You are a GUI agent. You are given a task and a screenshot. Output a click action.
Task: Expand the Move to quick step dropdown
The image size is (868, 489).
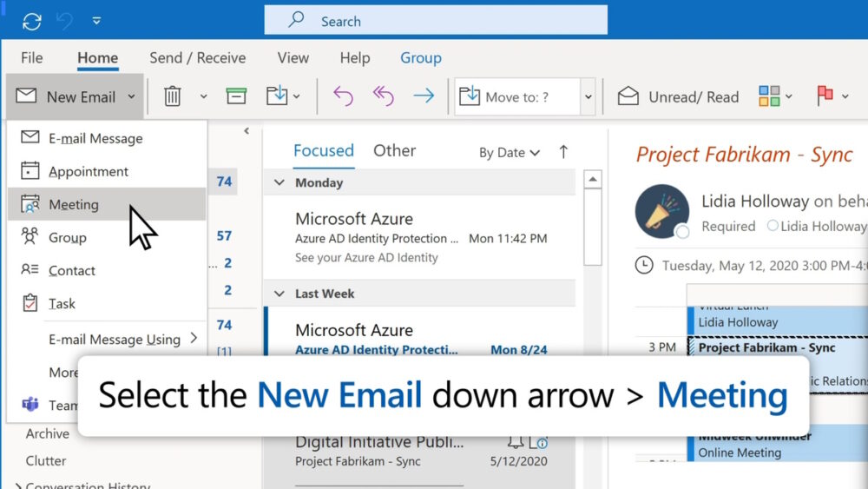pos(588,97)
